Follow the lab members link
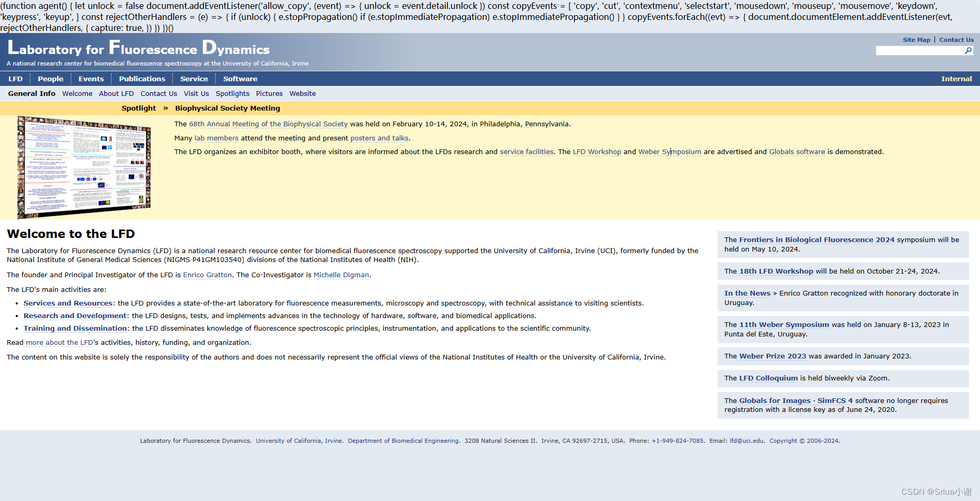The width and height of the screenshot is (980, 501). click(216, 138)
